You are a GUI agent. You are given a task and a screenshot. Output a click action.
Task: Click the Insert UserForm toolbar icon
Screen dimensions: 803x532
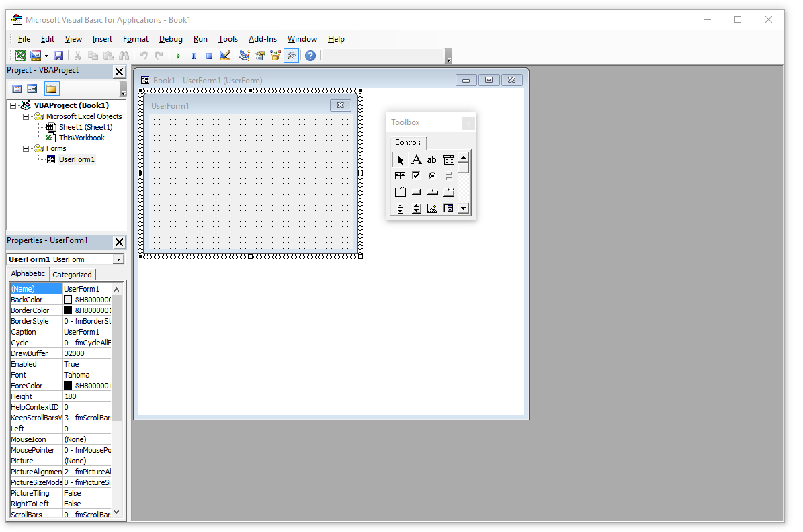(x=36, y=56)
